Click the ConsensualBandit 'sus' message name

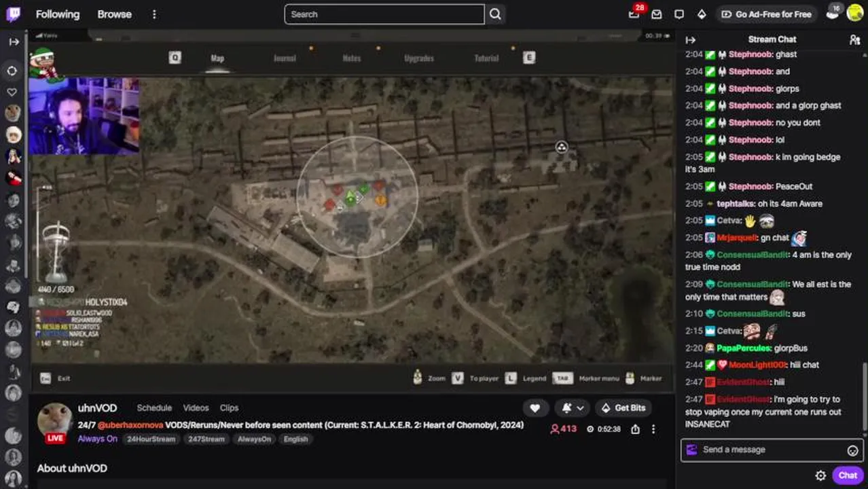pos(753,314)
